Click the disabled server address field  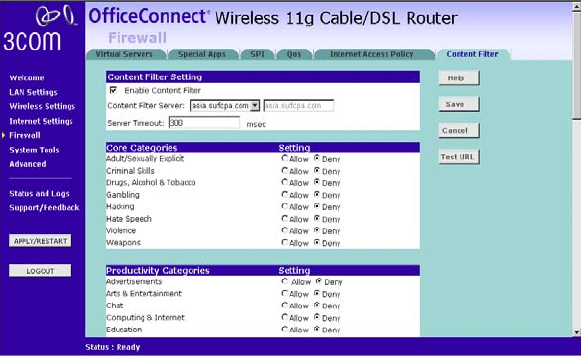298,106
